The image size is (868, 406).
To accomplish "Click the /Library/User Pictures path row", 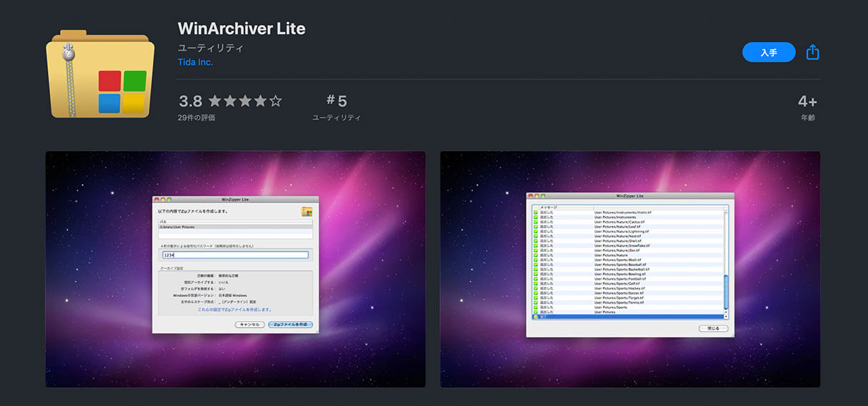I will point(235,227).
